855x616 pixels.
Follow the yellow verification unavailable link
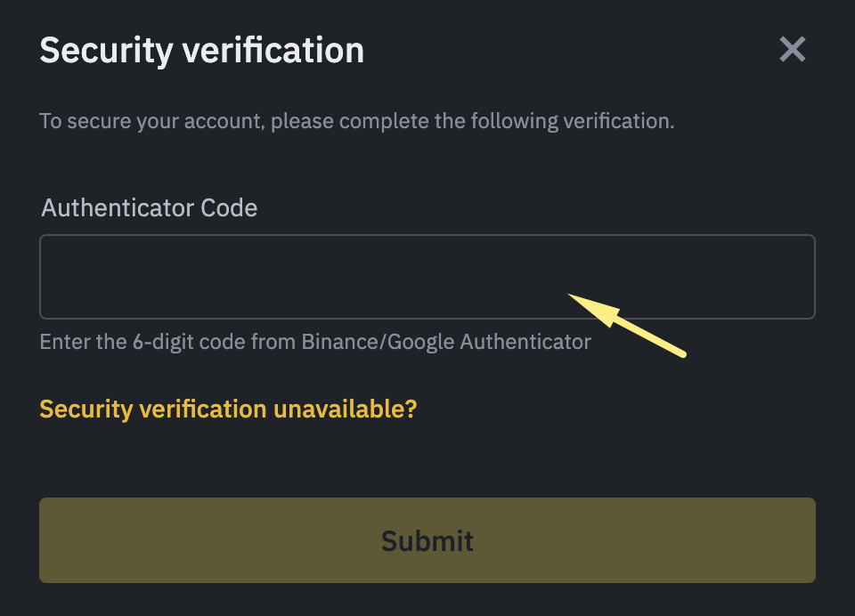click(x=228, y=409)
